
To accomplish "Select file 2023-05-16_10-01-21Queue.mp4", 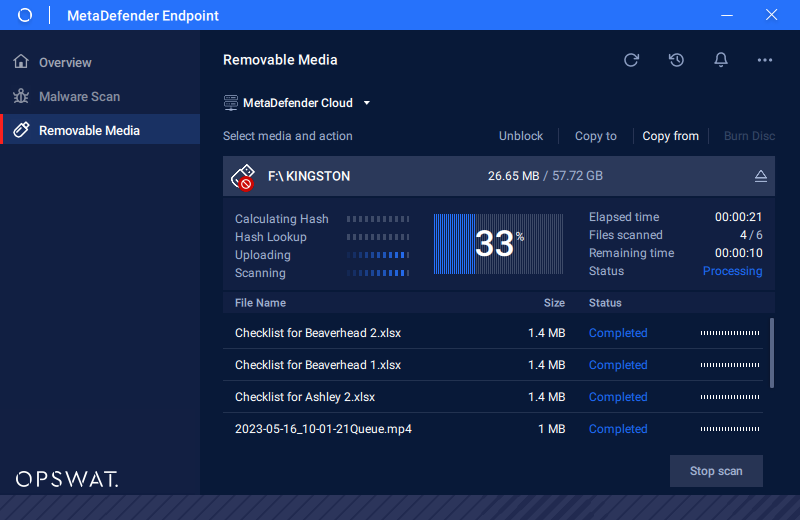I will point(323,429).
